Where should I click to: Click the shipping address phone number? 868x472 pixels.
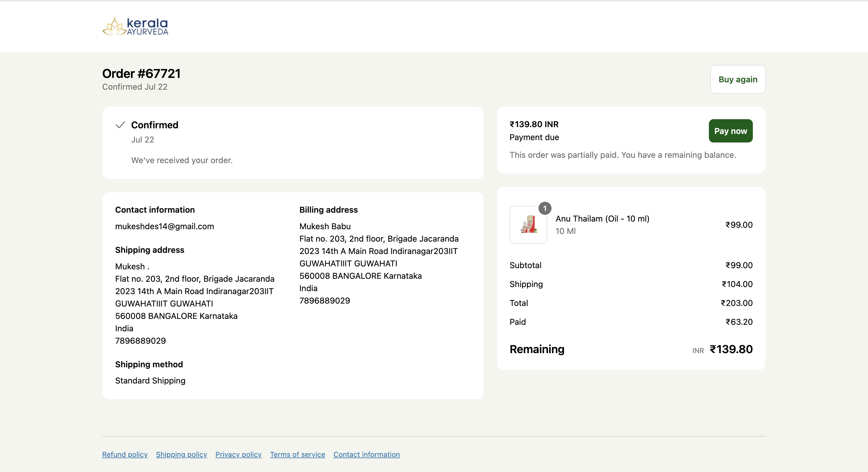tap(140, 340)
